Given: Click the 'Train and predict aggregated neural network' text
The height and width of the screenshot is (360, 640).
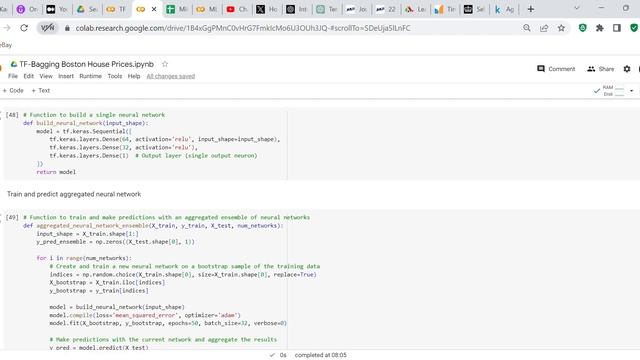Looking at the screenshot, I should click(74, 194).
